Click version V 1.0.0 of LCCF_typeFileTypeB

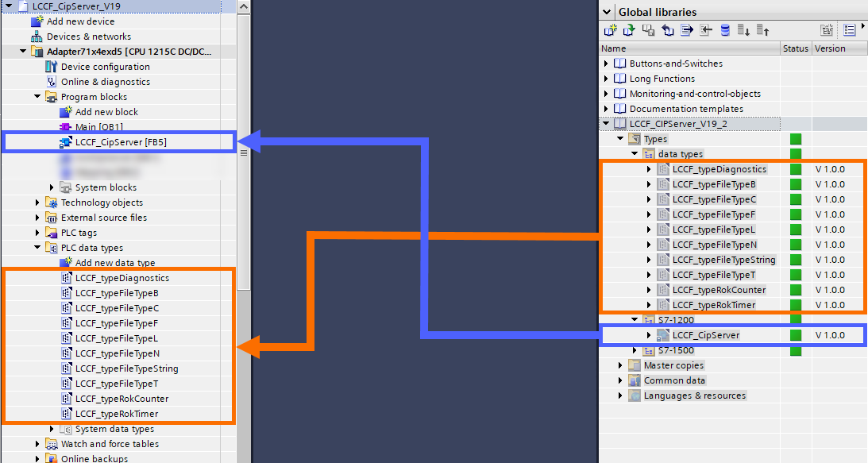[x=830, y=184]
